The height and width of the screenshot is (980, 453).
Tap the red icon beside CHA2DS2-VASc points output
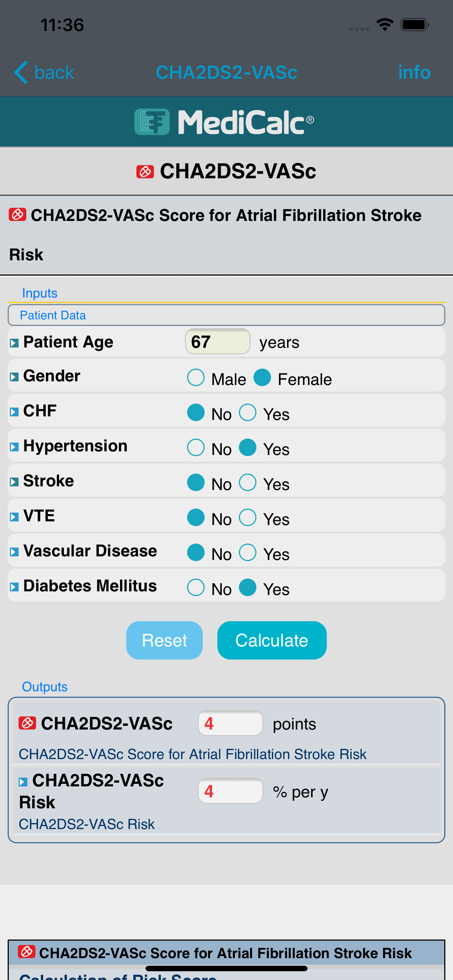click(27, 723)
